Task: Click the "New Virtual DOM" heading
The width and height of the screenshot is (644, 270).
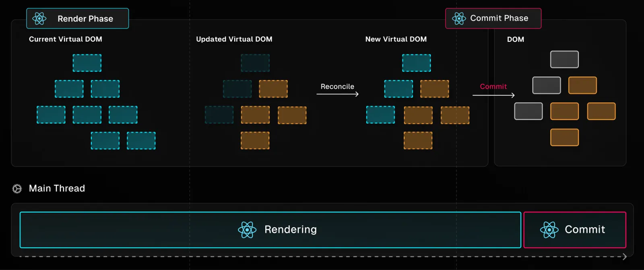Action: (396, 39)
